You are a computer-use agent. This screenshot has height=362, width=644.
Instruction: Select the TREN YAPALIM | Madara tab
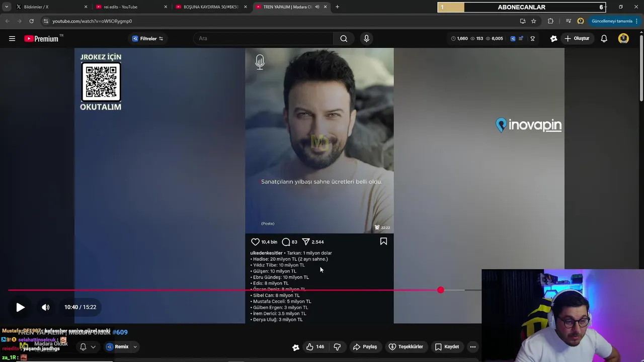click(x=291, y=7)
